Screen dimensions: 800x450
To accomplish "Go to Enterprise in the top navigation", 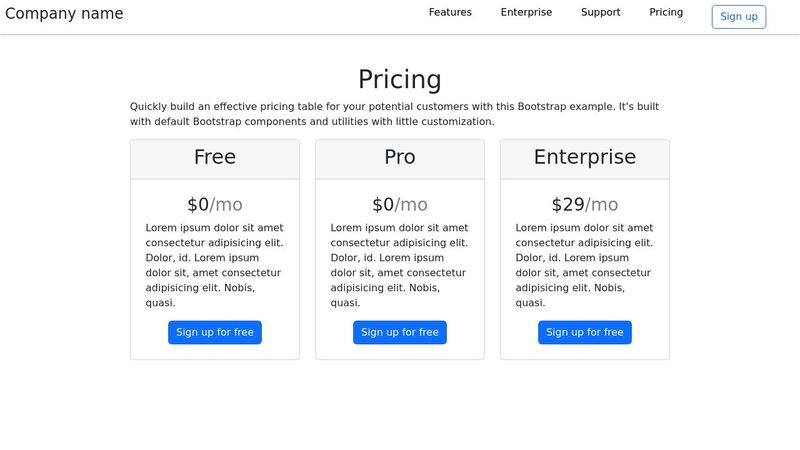I will click(x=526, y=13).
